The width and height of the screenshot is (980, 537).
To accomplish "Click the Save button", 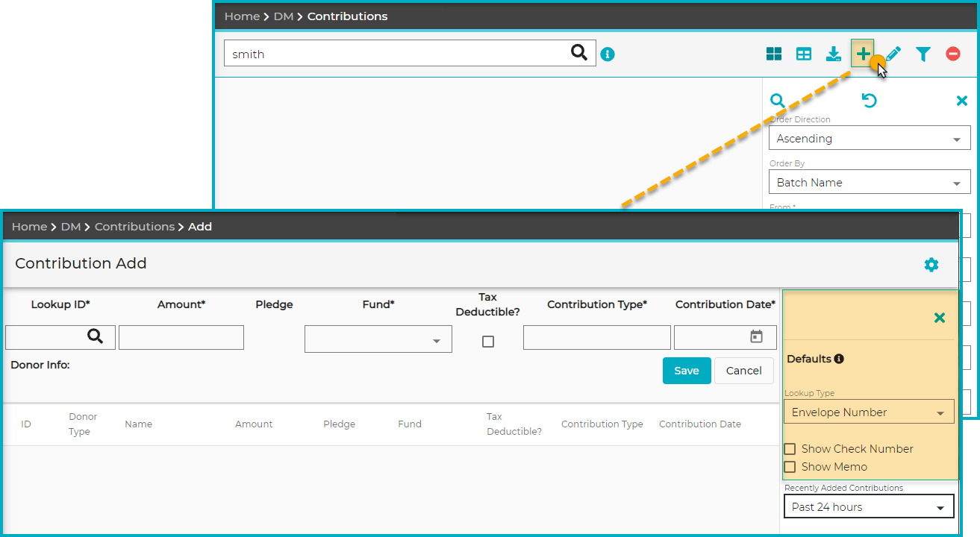I will tap(687, 371).
